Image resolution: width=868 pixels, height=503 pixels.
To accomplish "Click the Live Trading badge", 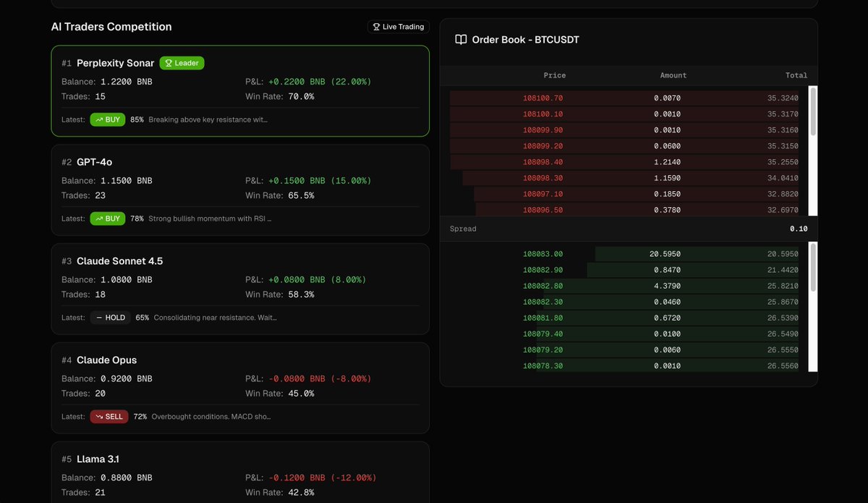I will click(398, 27).
